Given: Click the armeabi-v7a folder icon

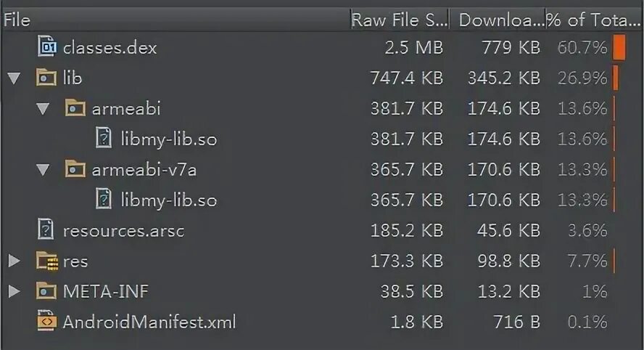Looking at the screenshot, I should click(x=75, y=169).
